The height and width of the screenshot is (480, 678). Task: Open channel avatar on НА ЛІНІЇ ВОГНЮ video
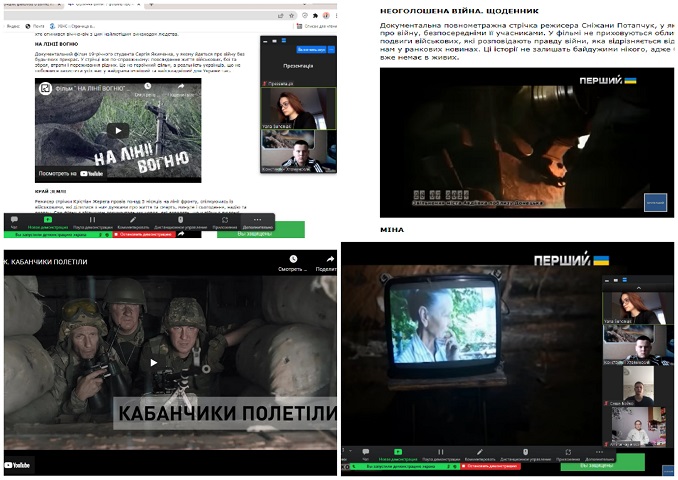[x=45, y=89]
